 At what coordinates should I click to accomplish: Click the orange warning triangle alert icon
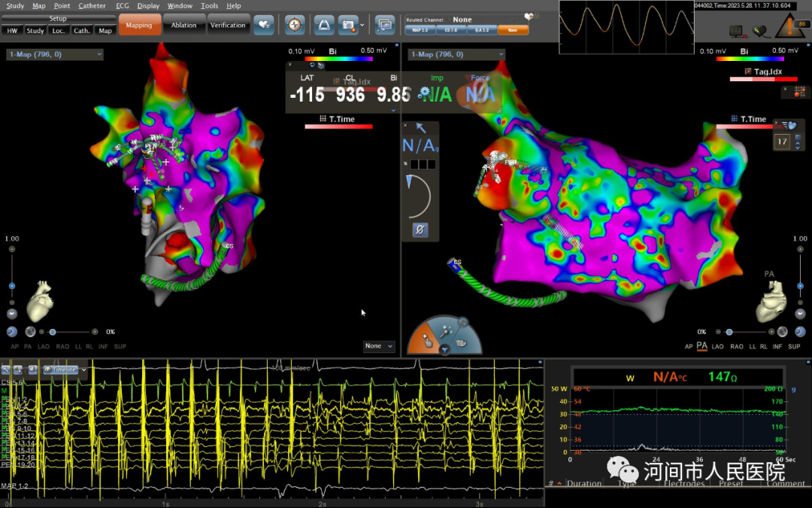(790, 29)
